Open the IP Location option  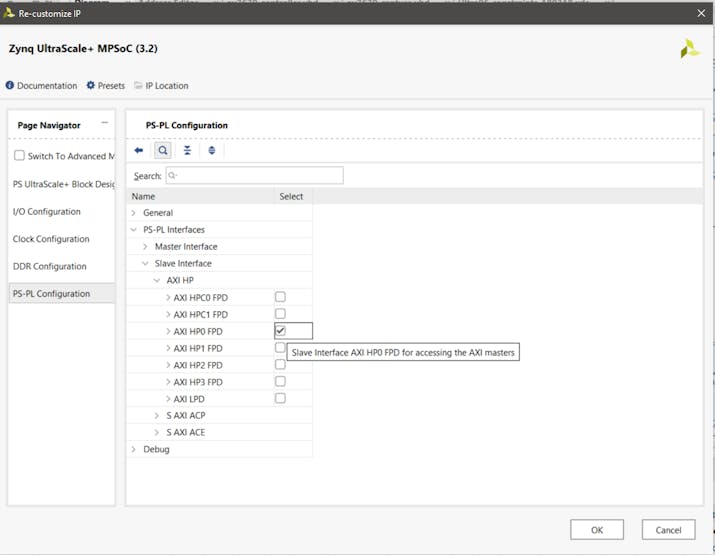pos(166,85)
